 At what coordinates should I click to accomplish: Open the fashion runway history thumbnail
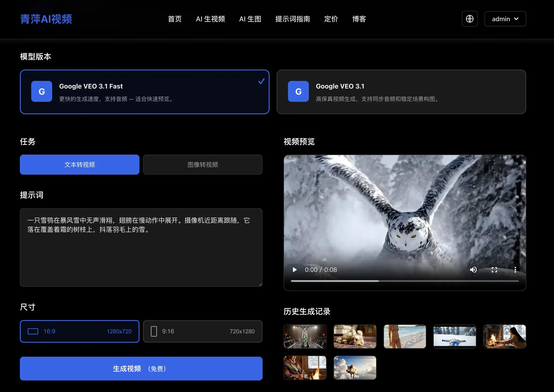pos(305,336)
